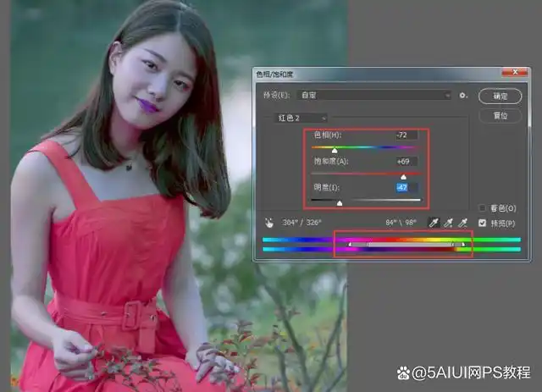The height and width of the screenshot is (392, 542).
Task: Enable the 着色 (Colorize) checkbox
Action: [x=483, y=207]
